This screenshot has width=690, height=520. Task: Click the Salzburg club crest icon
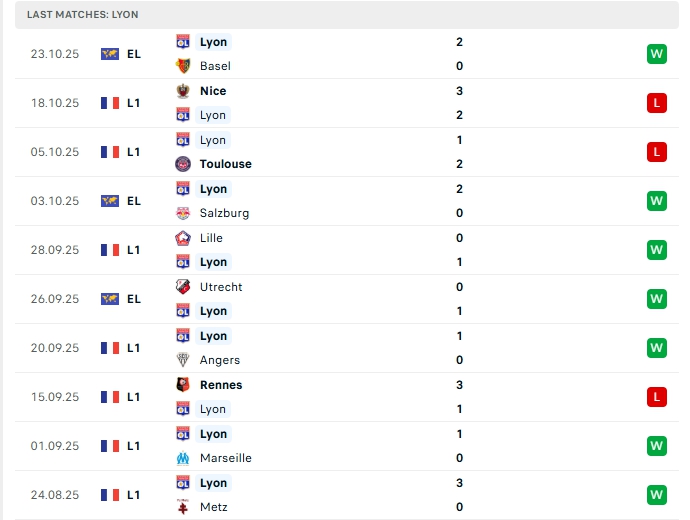(183, 213)
